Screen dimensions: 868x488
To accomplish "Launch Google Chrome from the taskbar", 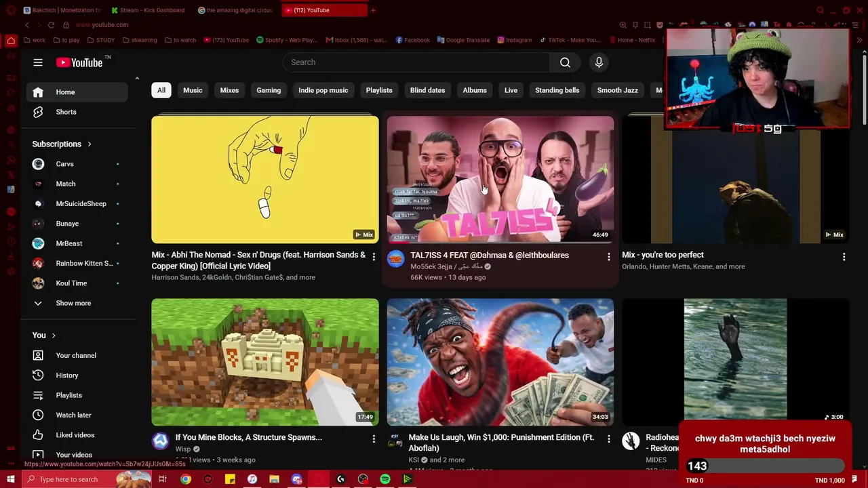I will pos(185,479).
